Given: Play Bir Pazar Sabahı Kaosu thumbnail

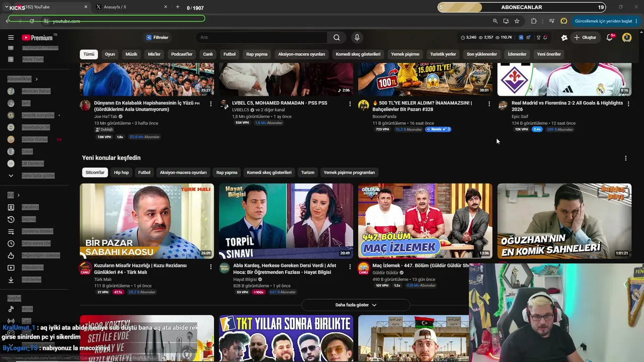Looking at the screenshot, I should click(147, 221).
